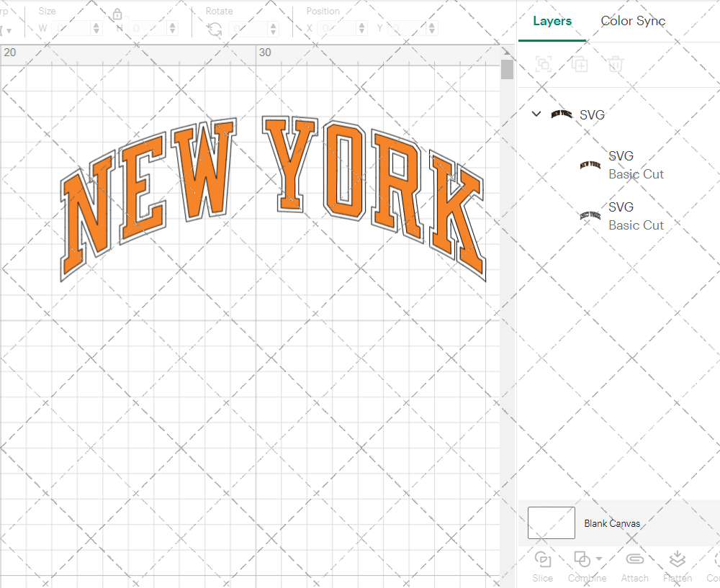Select the first SVG Basic Cut layer

636,165
